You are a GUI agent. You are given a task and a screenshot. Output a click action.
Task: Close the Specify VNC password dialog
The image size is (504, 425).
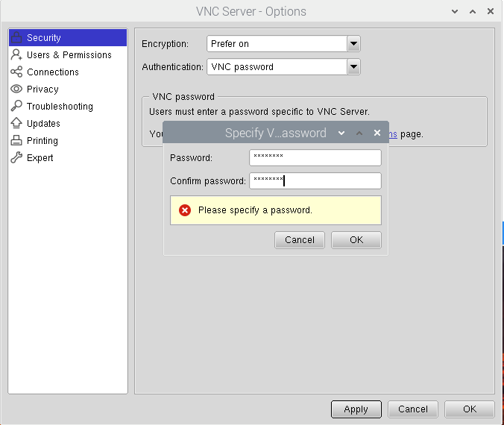(x=377, y=133)
